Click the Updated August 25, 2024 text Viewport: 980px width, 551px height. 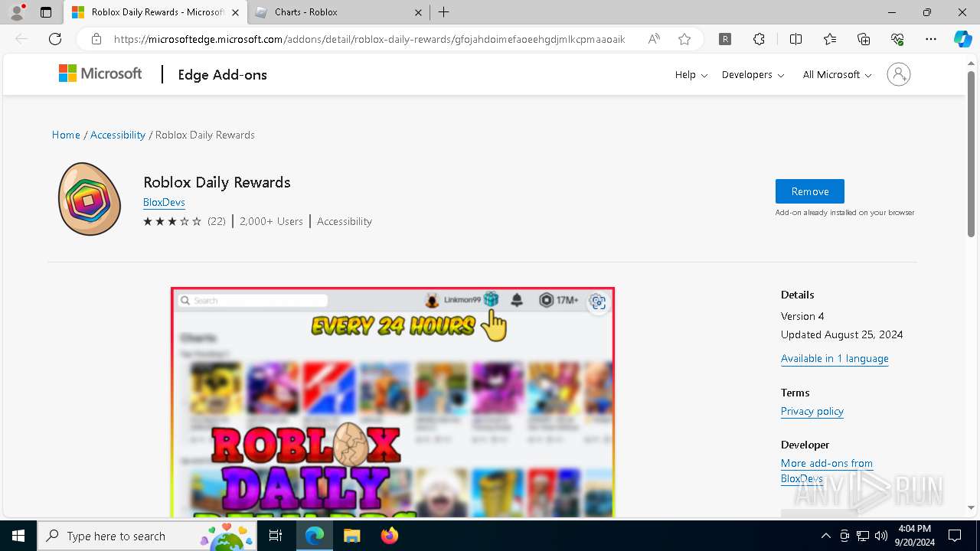coord(841,334)
